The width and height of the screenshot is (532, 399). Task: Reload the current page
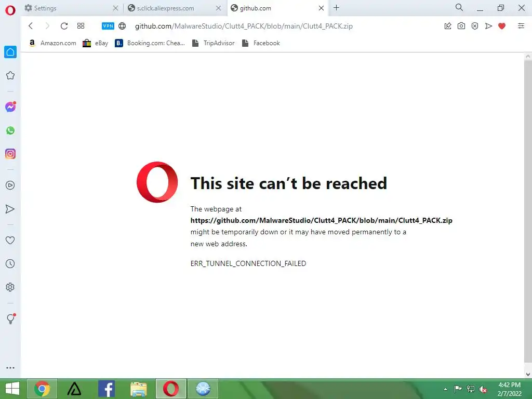(x=64, y=26)
